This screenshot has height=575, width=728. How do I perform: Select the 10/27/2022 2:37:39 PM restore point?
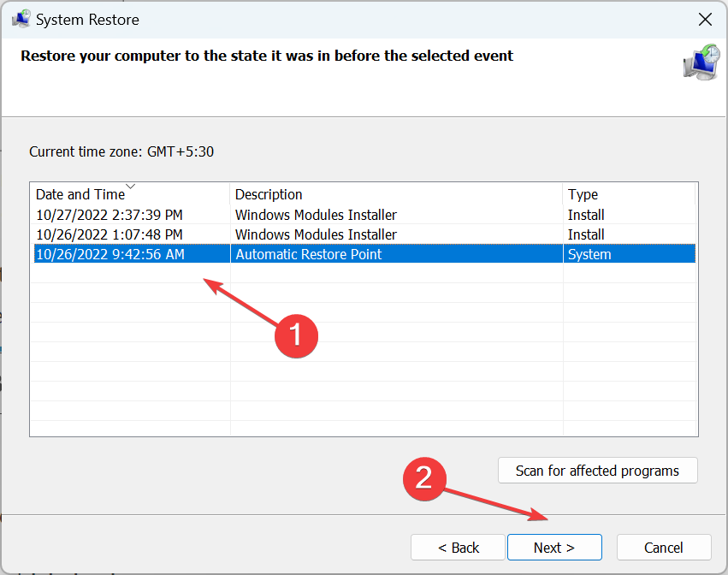(x=109, y=215)
